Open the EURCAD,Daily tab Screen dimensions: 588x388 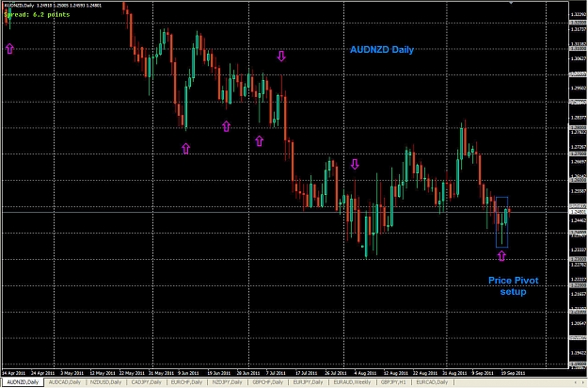(x=432, y=382)
